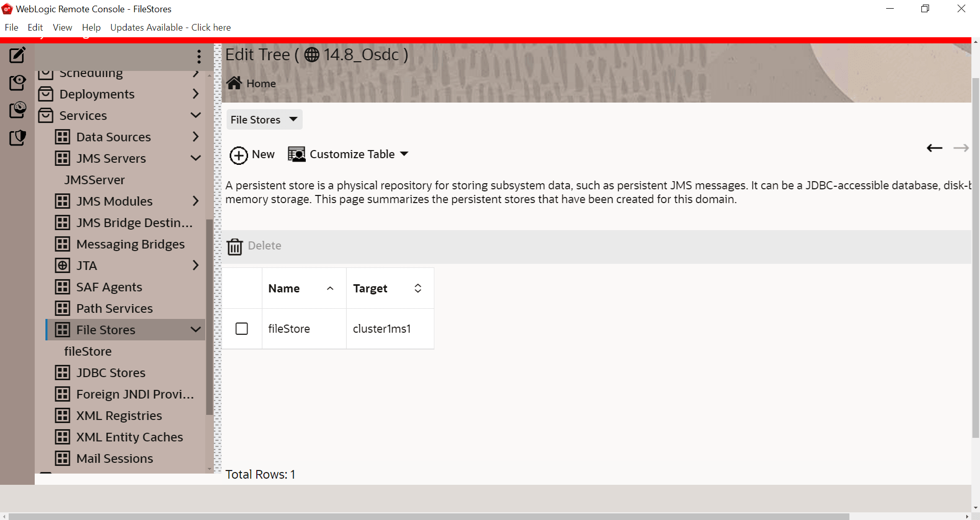Open the File menu
Screen dimensions: 980x520
pyautogui.click(x=11, y=28)
